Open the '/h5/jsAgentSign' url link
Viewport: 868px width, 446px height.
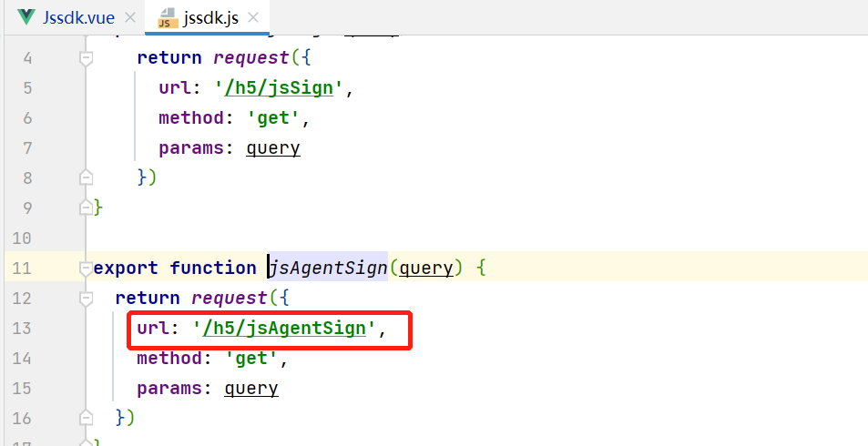click(284, 329)
